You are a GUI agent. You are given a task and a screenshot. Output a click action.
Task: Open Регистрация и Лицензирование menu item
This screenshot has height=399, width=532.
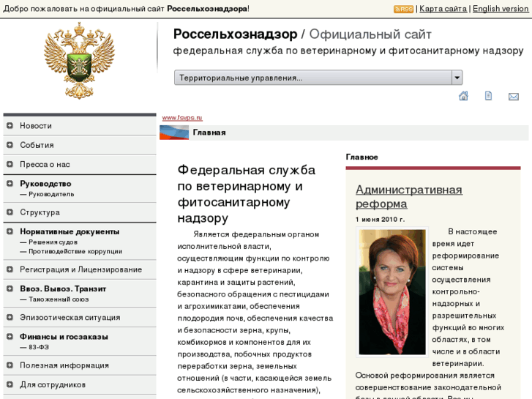[80, 269]
